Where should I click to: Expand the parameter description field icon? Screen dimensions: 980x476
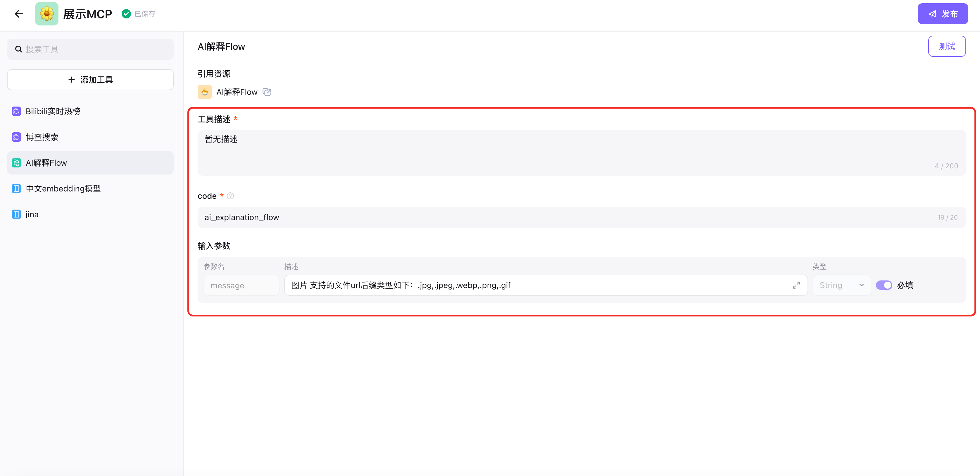(796, 285)
